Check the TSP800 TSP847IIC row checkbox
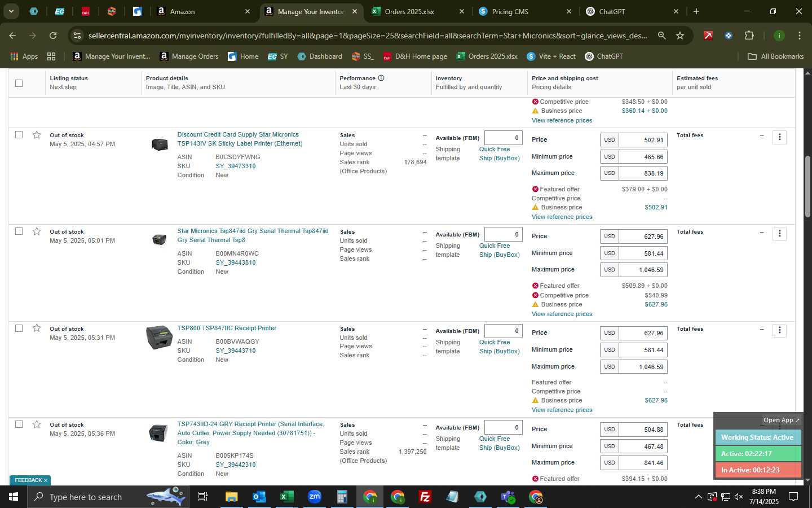The image size is (812, 508). pyautogui.click(x=19, y=328)
